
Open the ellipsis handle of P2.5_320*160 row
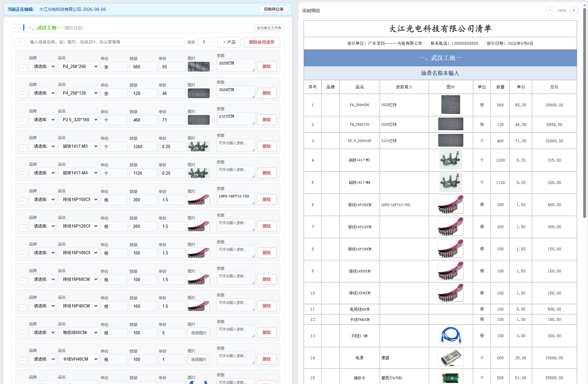pyautogui.click(x=23, y=121)
